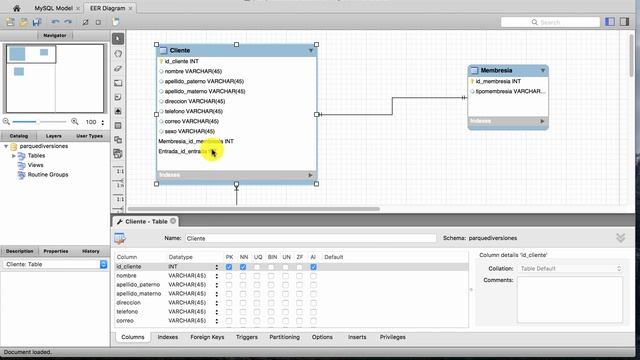Expand Indexes section of Cliente table

(310, 175)
